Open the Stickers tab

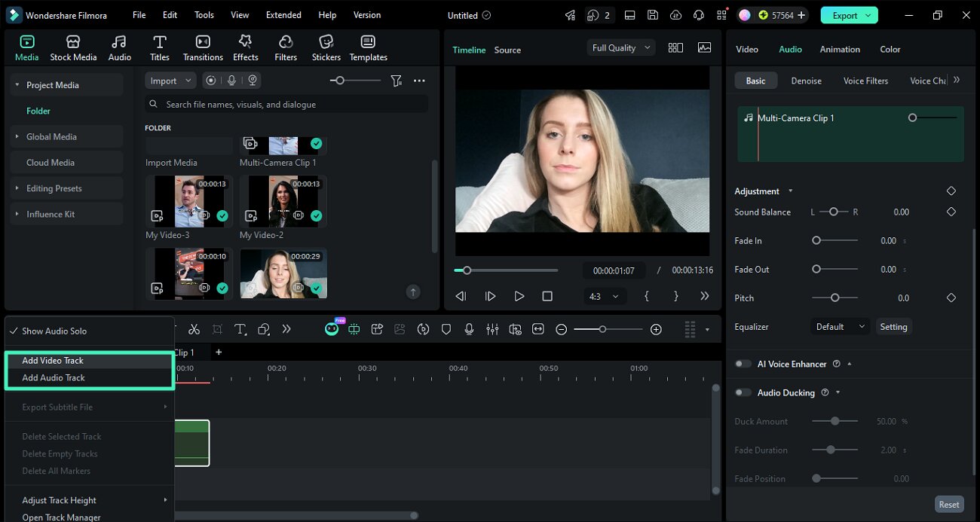[x=326, y=48]
